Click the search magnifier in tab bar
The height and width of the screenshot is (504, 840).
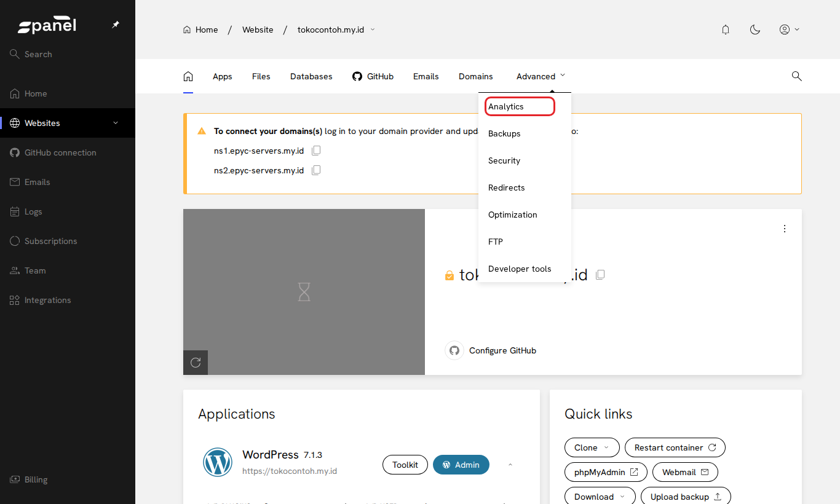796,76
